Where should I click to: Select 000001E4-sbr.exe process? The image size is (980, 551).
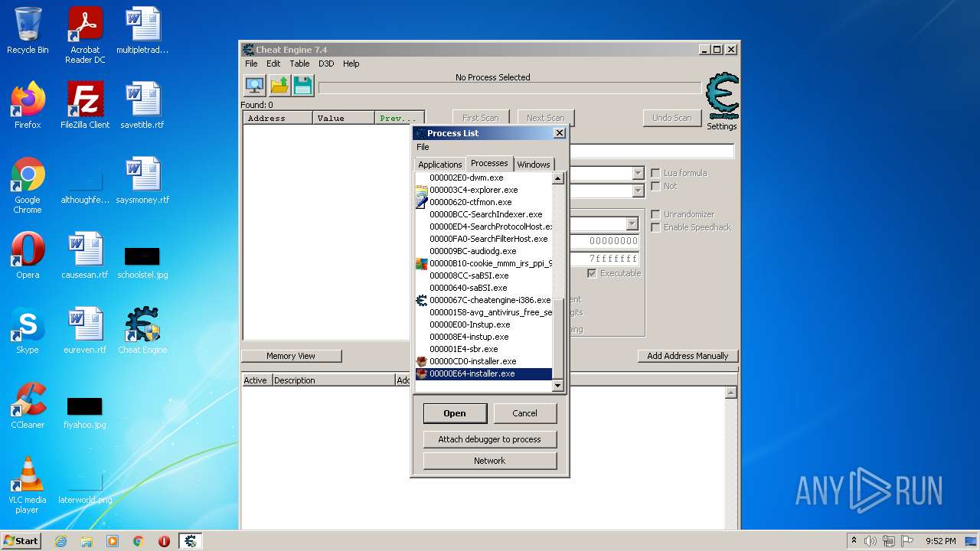point(483,349)
